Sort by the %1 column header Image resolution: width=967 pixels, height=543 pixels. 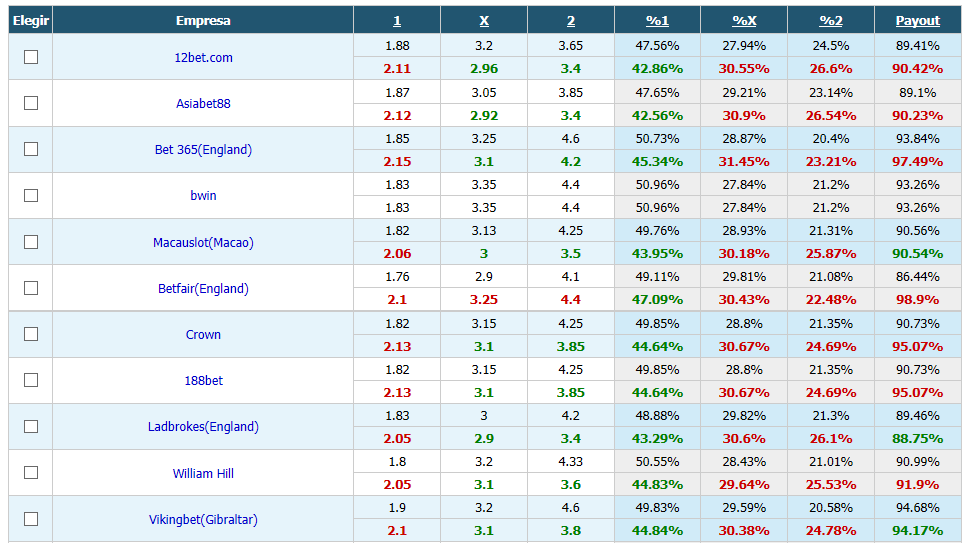click(x=657, y=20)
